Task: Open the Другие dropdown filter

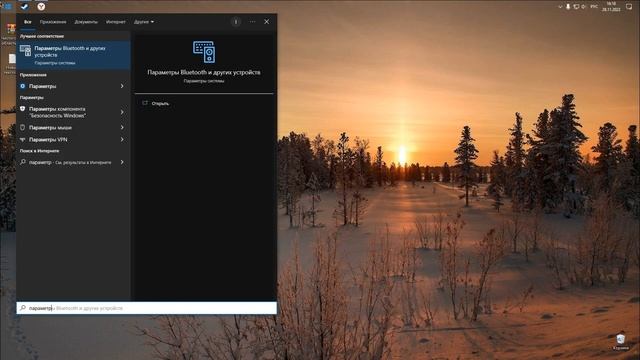Action: pos(144,22)
